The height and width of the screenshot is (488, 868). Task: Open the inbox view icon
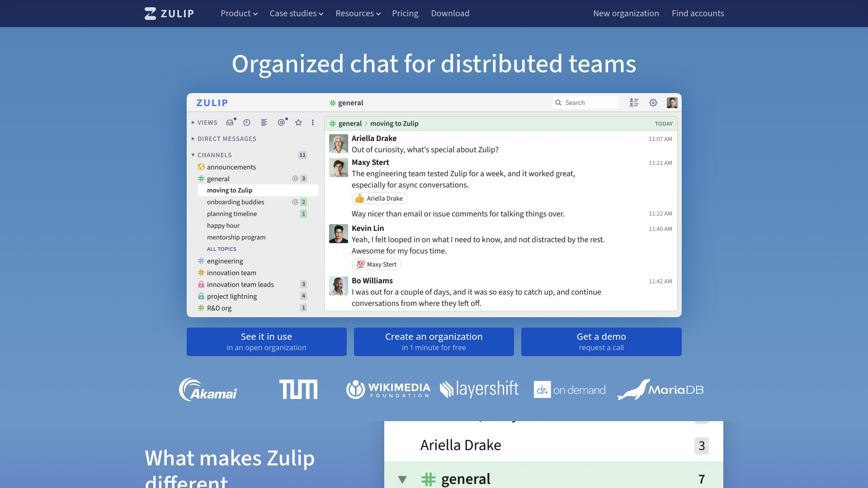(x=230, y=122)
